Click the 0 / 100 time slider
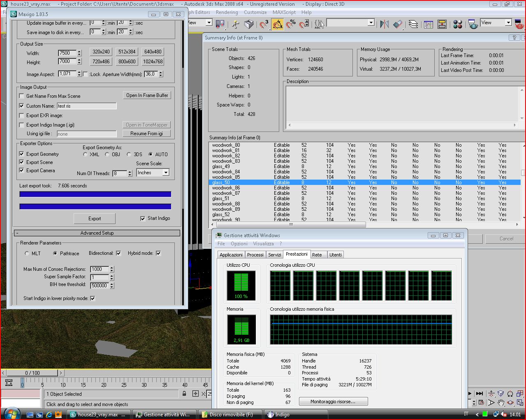526x420 pixels. 32,373
